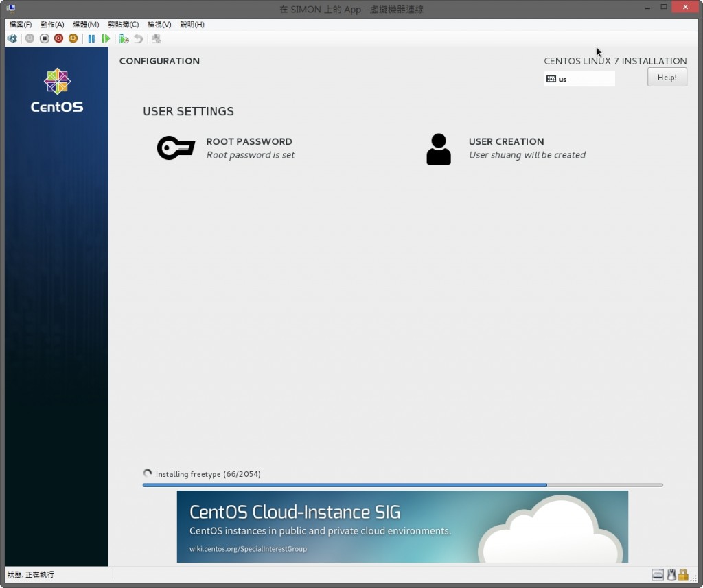
Task: Click the Help! button
Action: tap(667, 77)
